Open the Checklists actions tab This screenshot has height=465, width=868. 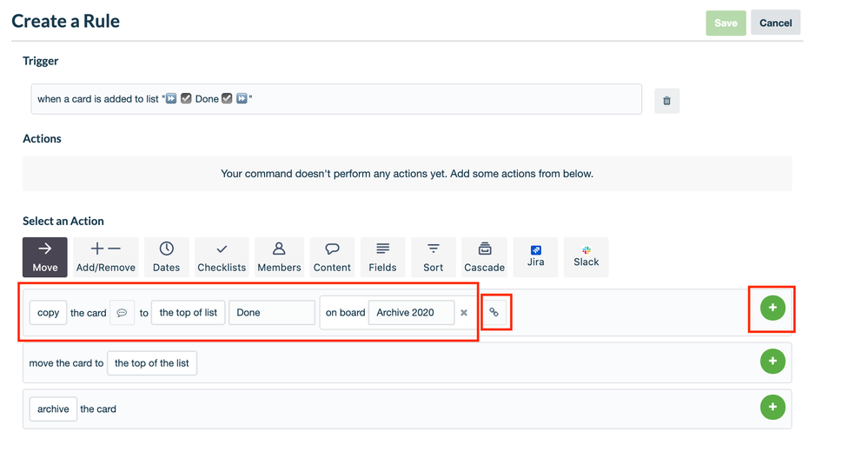click(222, 257)
